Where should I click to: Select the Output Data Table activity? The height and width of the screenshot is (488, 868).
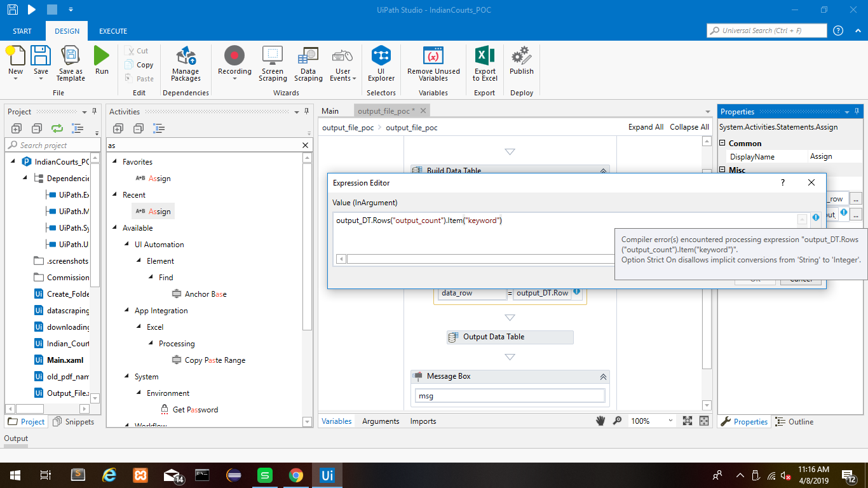[510, 337]
